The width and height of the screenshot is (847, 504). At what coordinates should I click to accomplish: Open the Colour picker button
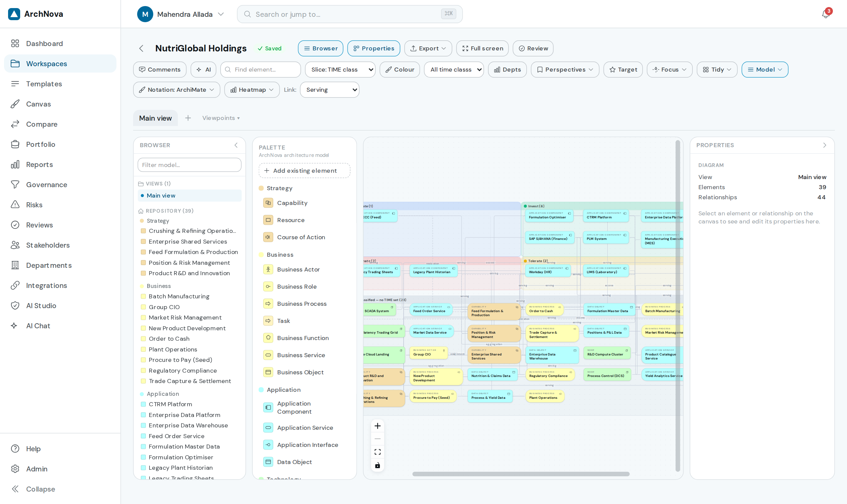(x=400, y=70)
